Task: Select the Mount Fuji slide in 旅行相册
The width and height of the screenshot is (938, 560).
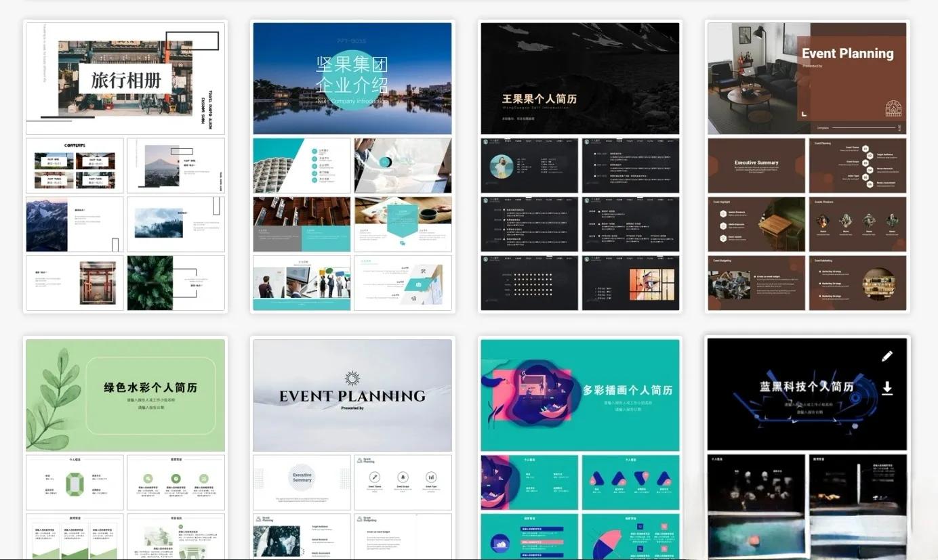Action: click(176, 166)
